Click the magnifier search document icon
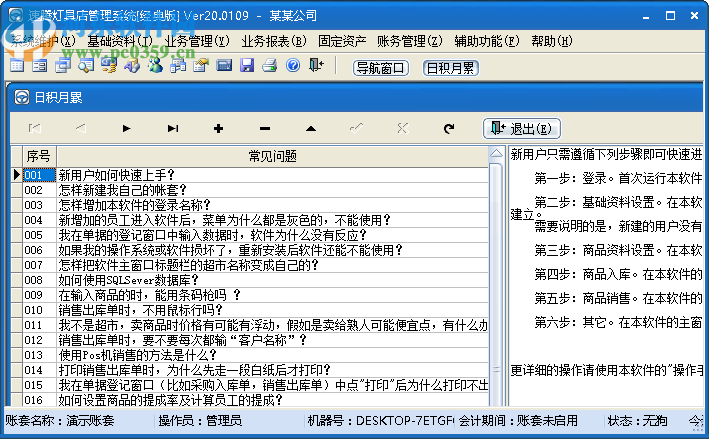This screenshot has width=709, height=439. 86,66
